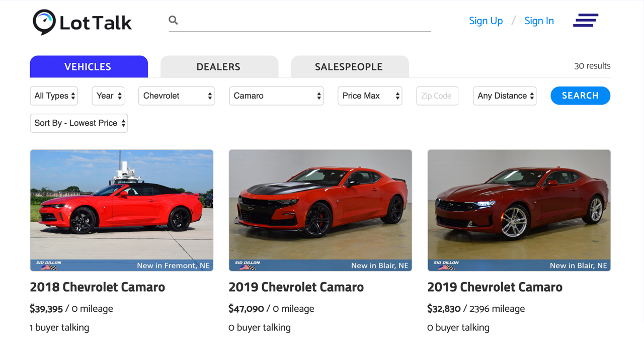The width and height of the screenshot is (644, 352).
Task: Open the 2019 Camaro title priced $47,090
Action: (x=296, y=287)
